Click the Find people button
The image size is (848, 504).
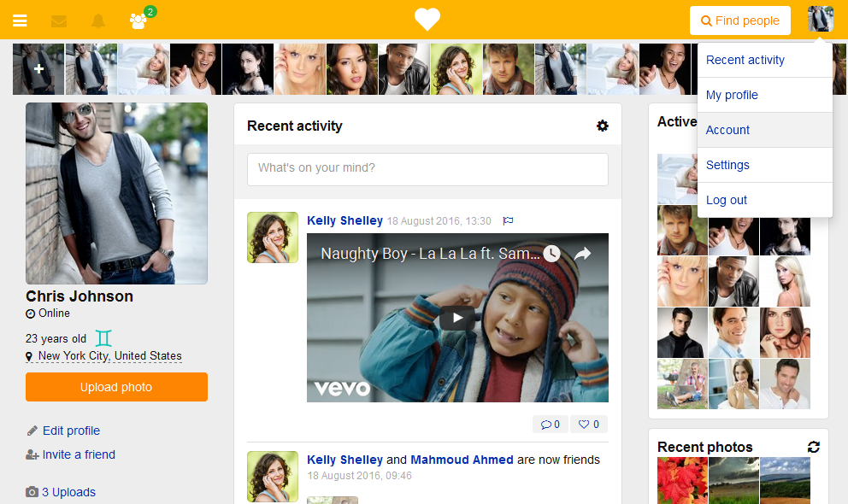coord(739,21)
